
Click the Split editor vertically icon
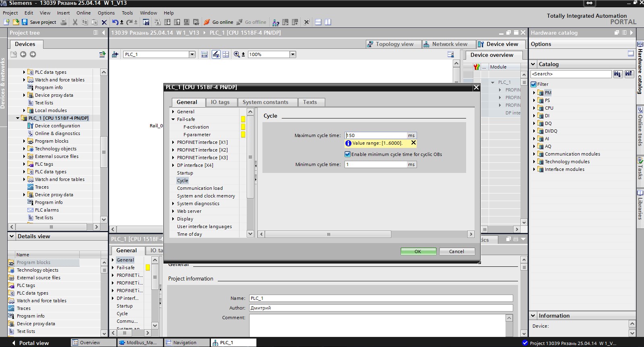pos(328,22)
